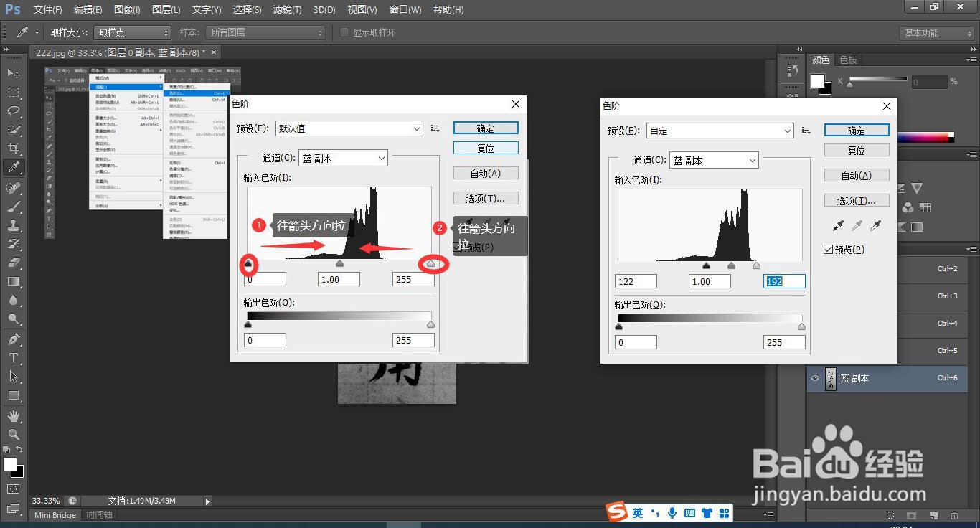The width and height of the screenshot is (980, 528).
Task: Select the History Brush tool
Action: [14, 244]
